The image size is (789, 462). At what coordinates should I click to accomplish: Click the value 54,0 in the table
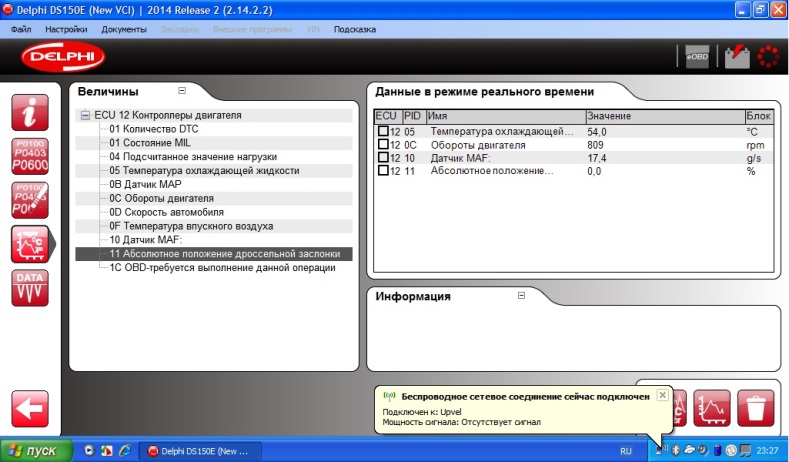[x=597, y=132]
